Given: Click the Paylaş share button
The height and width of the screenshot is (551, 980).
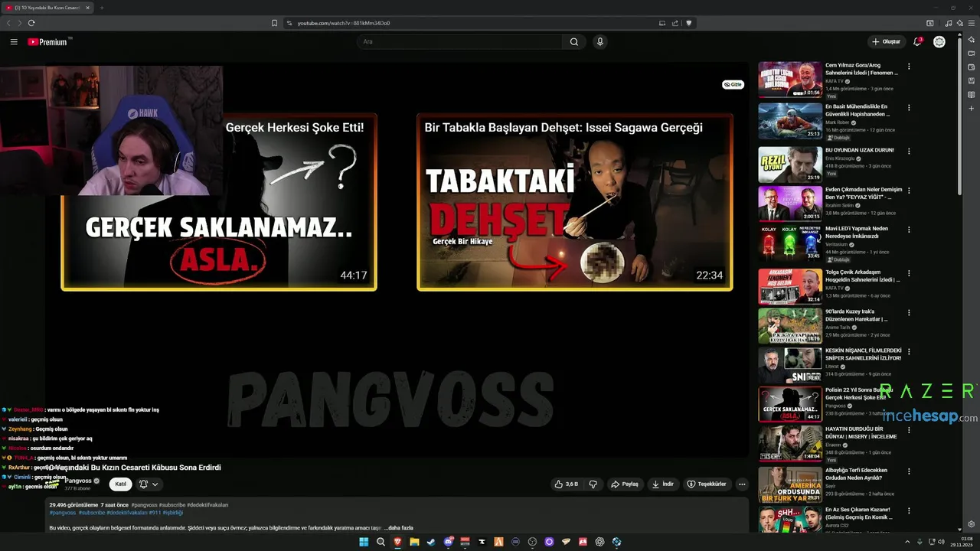Looking at the screenshot, I should (624, 484).
